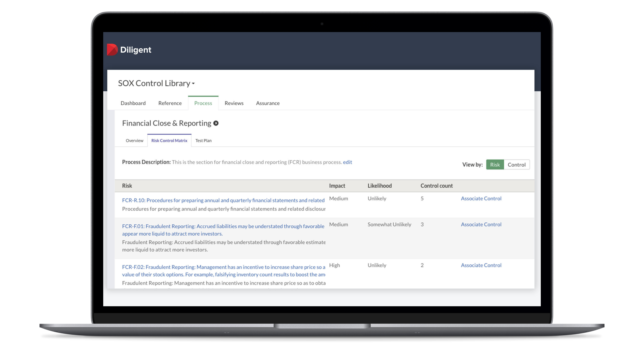
Task: Expand the SOX Control Library dropdown caret
Action: (x=193, y=84)
